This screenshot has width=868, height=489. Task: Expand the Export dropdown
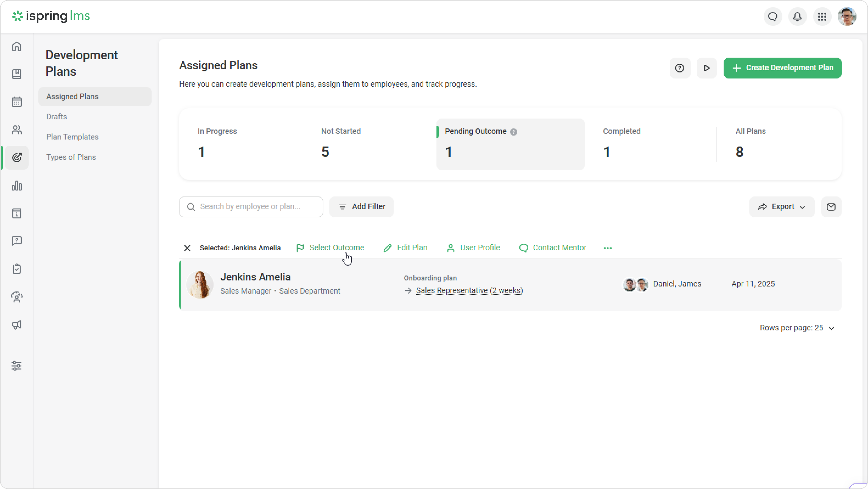[x=782, y=207]
